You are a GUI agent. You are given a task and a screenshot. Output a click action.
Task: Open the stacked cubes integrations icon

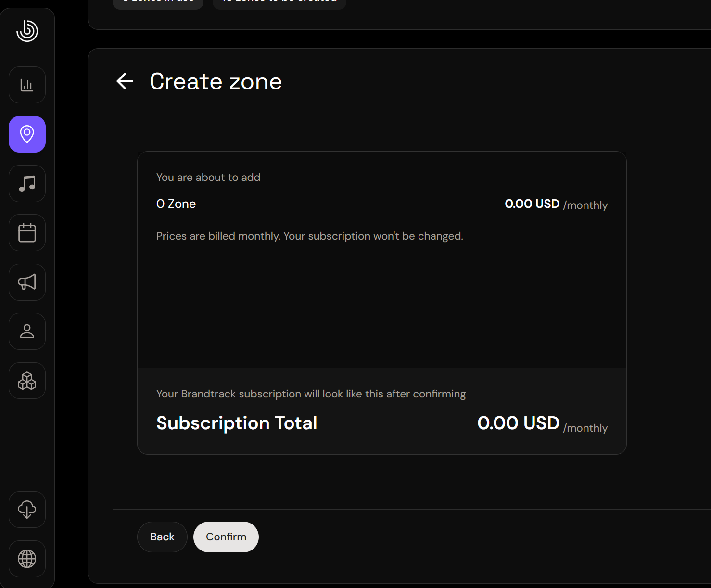tap(27, 381)
